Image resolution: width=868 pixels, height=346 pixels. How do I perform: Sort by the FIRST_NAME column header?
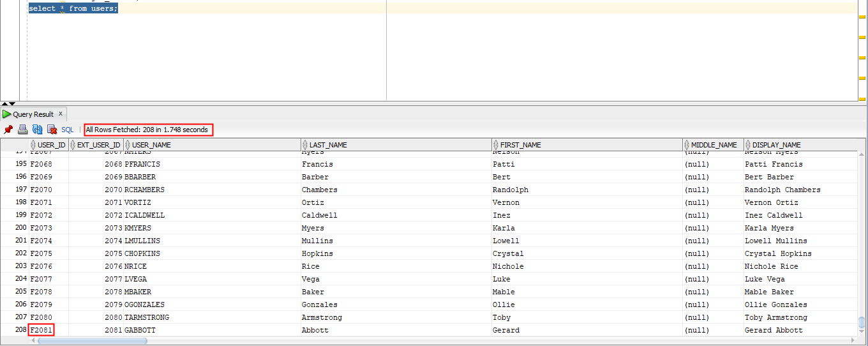(x=587, y=145)
